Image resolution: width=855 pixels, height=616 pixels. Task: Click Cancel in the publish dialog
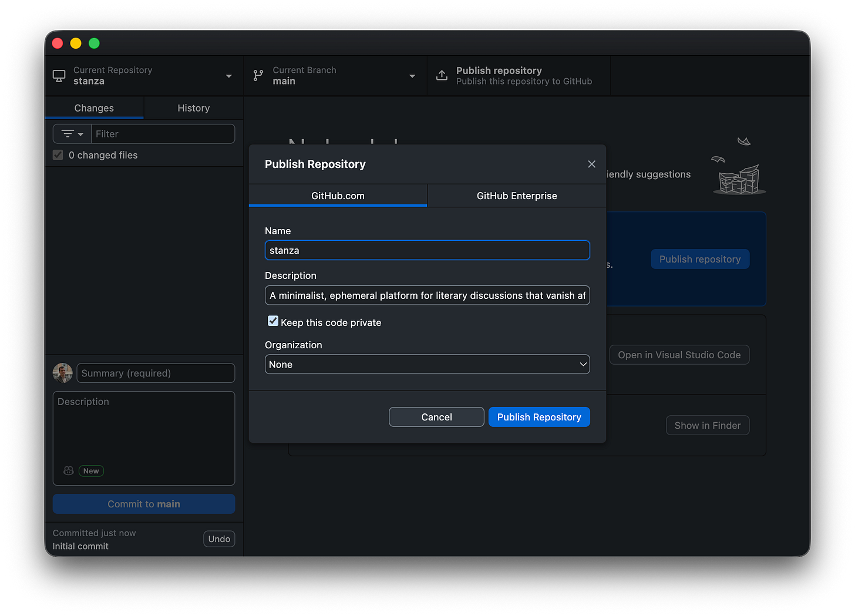click(436, 417)
